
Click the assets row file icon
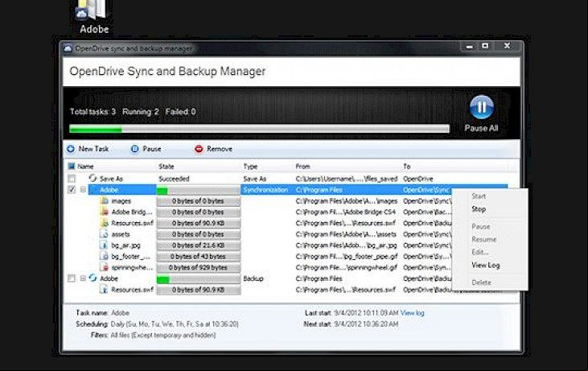point(104,234)
